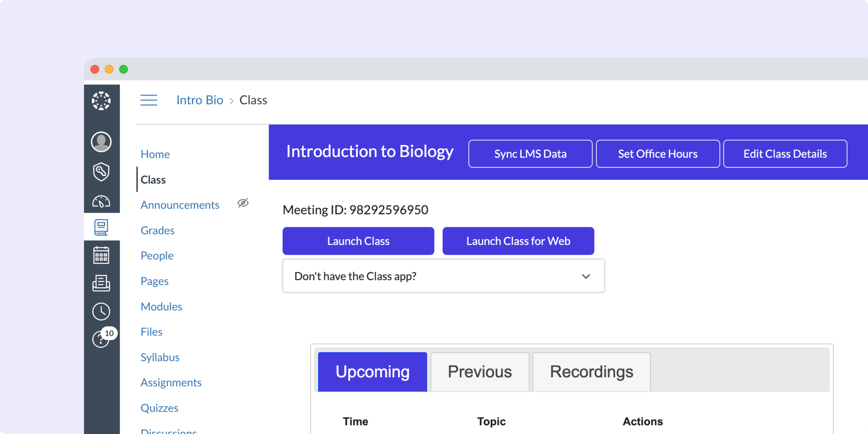868x434 pixels.
Task: Click the Sync LMS Data button
Action: click(530, 153)
